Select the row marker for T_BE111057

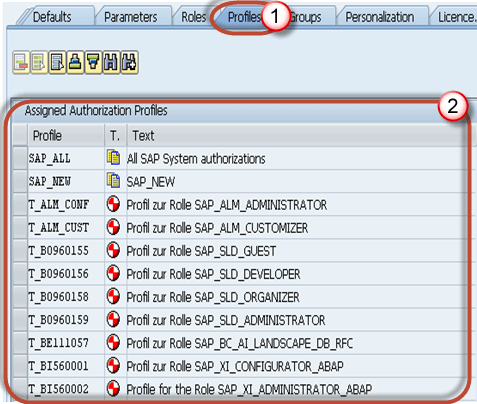pos(20,343)
